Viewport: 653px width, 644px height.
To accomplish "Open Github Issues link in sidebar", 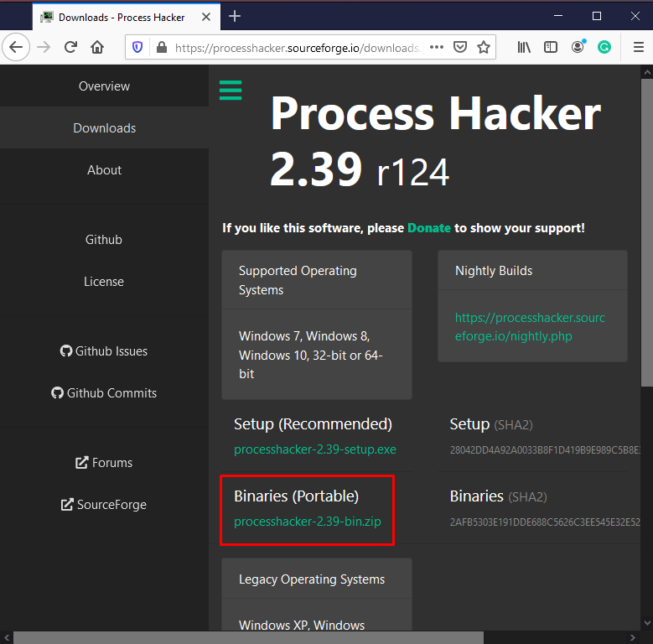I will point(104,351).
